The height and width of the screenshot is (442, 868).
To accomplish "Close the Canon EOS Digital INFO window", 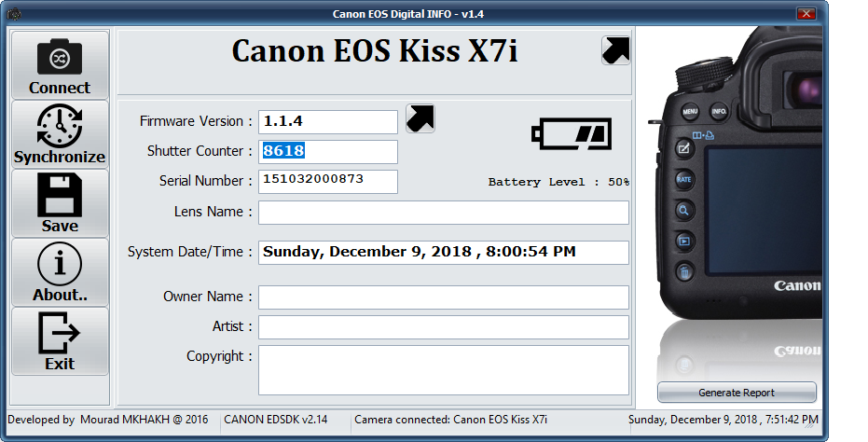I will [807, 13].
